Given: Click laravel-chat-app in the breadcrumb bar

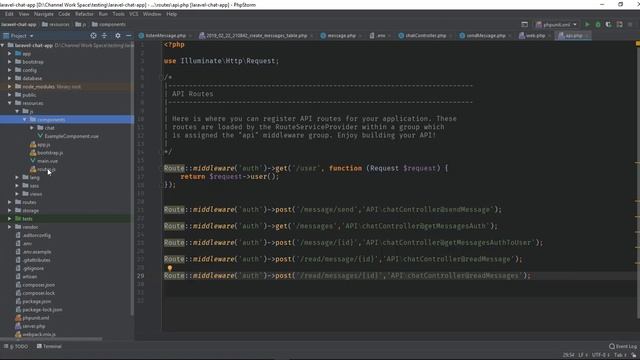Looking at the screenshot, I should pyautogui.click(x=18, y=24).
